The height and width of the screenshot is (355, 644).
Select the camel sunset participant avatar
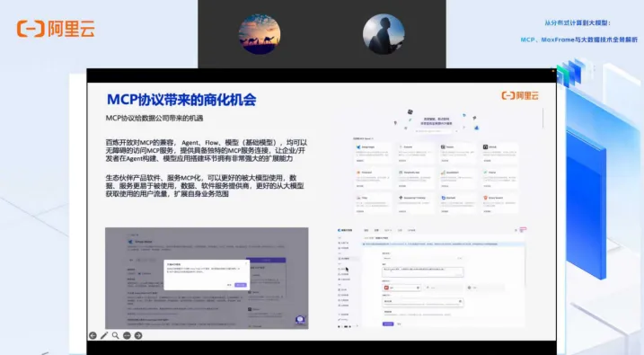[x=260, y=34]
